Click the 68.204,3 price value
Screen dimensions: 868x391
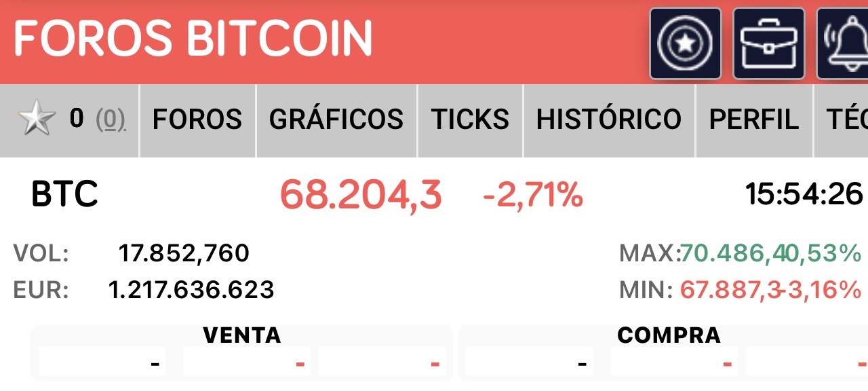click(x=361, y=195)
